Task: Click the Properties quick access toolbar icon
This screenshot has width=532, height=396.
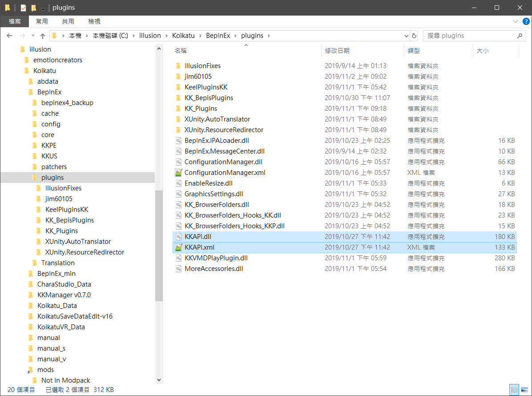Action: click(23, 8)
